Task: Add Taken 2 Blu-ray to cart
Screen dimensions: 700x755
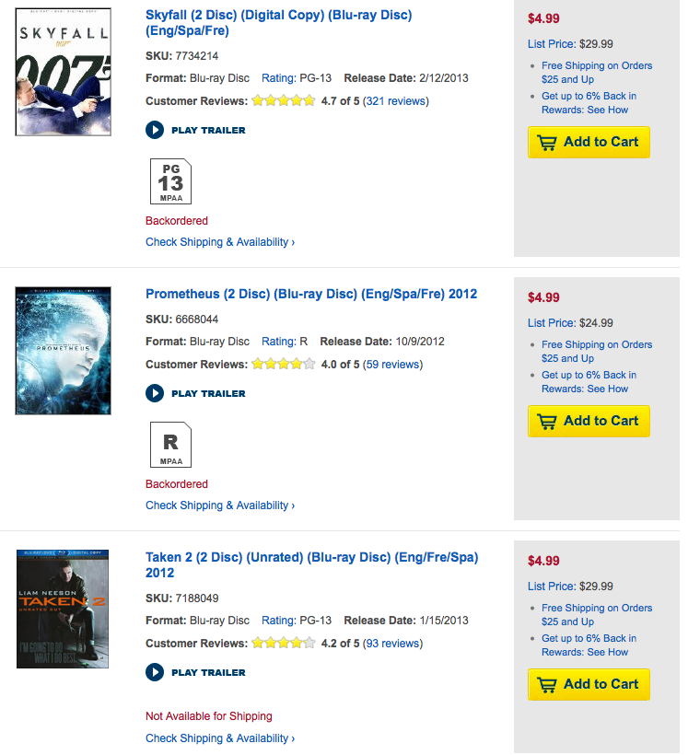Action: click(x=589, y=684)
